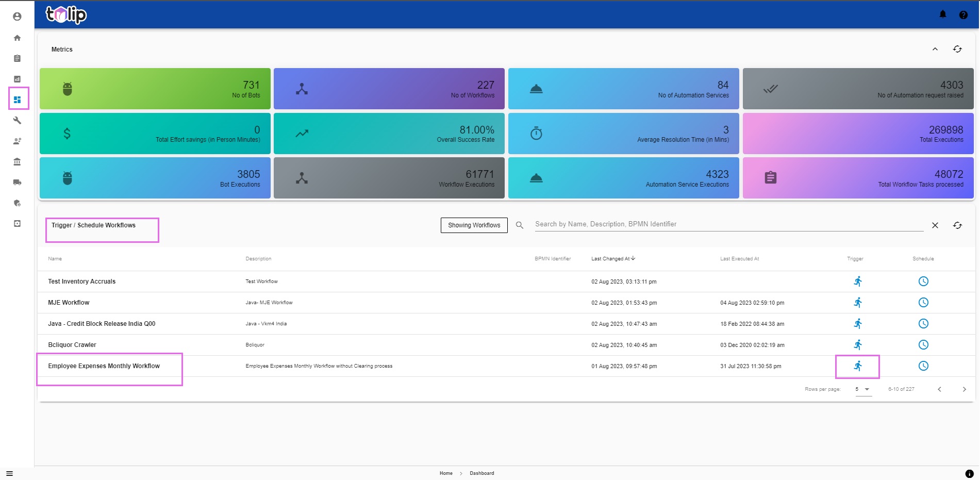Viewport: 980px width, 480px height.
Task: Open the clipboard tasks icon in sidebar
Action: coord(17,58)
